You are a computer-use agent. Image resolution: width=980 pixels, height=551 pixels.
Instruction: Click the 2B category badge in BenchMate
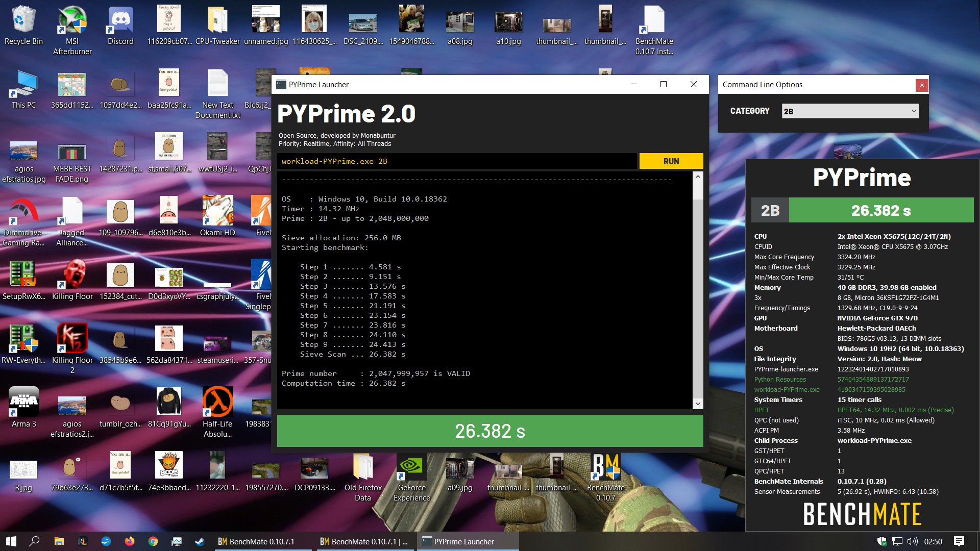tap(770, 210)
